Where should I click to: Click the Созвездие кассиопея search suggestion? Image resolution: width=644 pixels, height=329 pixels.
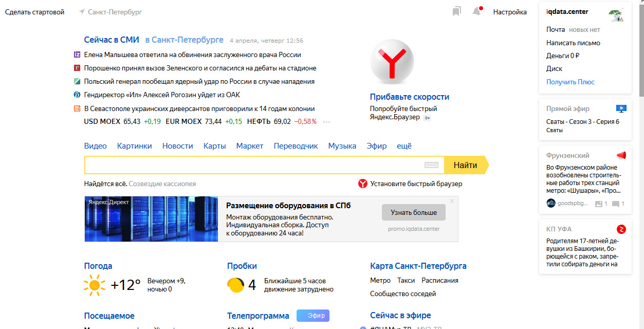click(162, 184)
